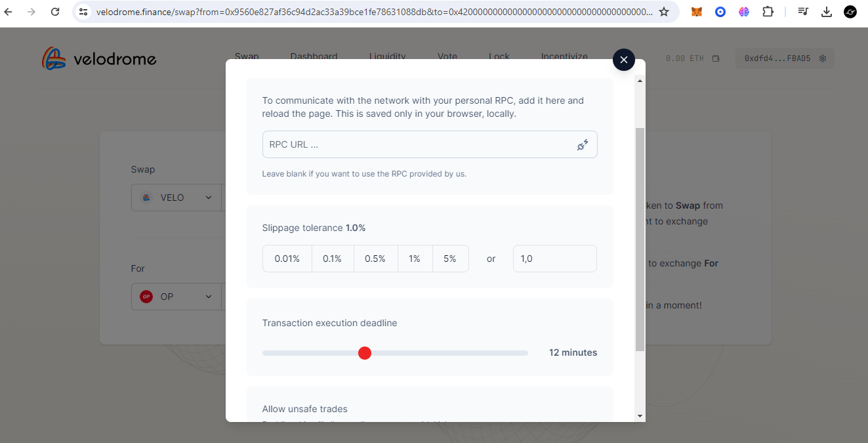Click the "Slippage tolerance 1.0%" label
868x443 pixels.
click(x=314, y=228)
